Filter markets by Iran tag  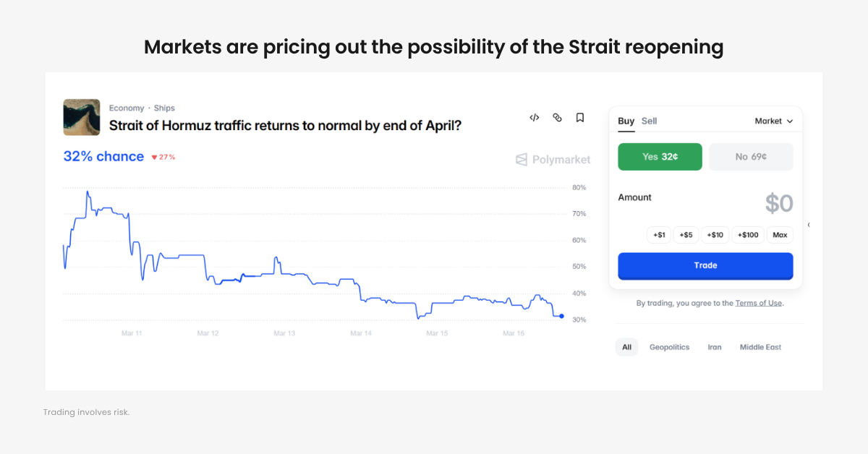(x=715, y=347)
